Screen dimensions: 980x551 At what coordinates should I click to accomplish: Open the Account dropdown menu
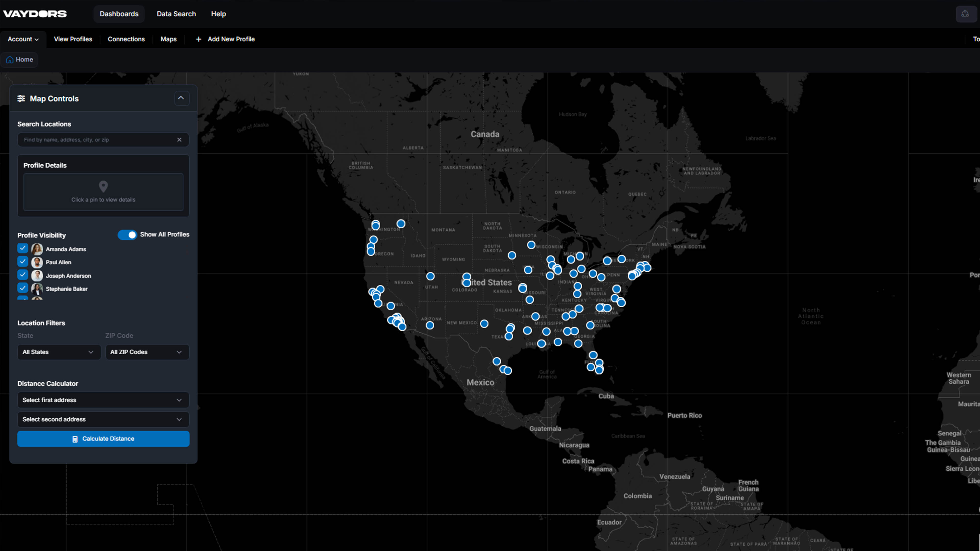[23, 39]
